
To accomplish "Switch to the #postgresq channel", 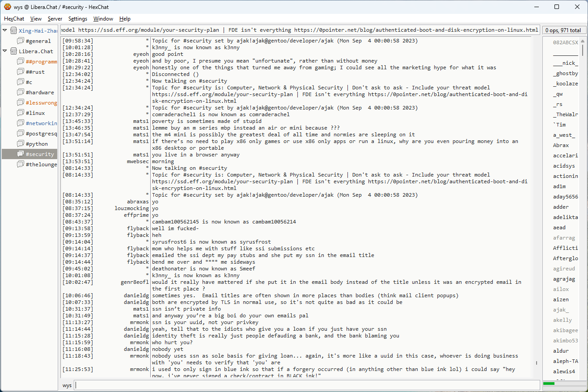I will (x=41, y=134).
